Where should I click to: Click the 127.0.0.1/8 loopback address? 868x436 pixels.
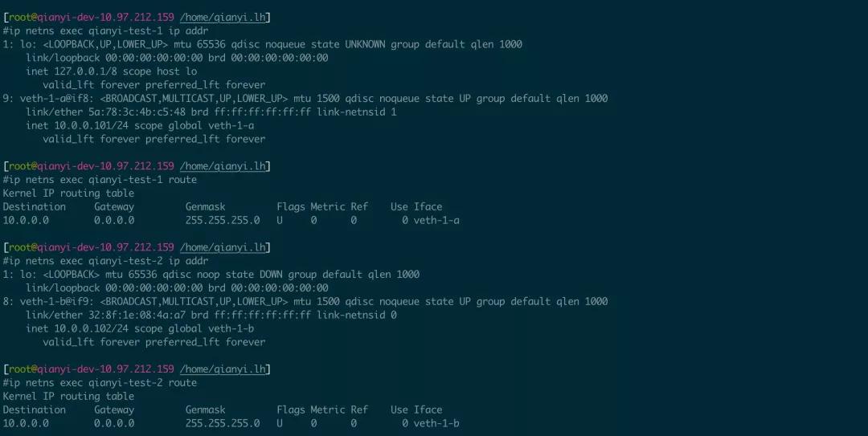[86, 71]
